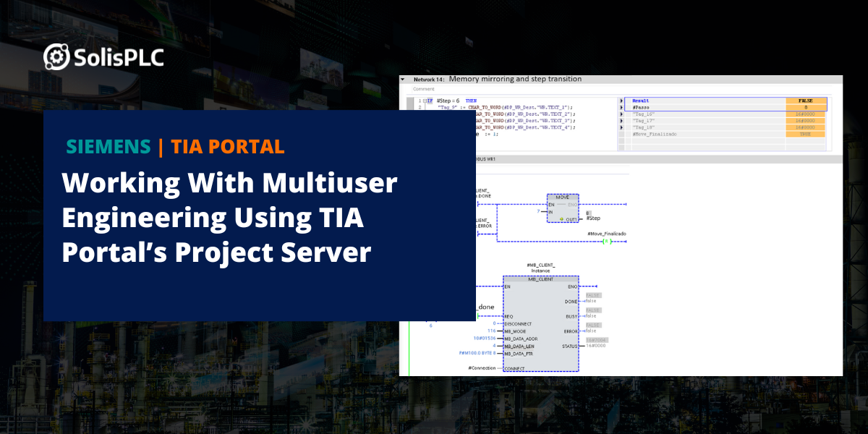Toggle the TRUE monitor value of #Move_Finalizado
This screenshot has height=434, width=868.
[804, 134]
